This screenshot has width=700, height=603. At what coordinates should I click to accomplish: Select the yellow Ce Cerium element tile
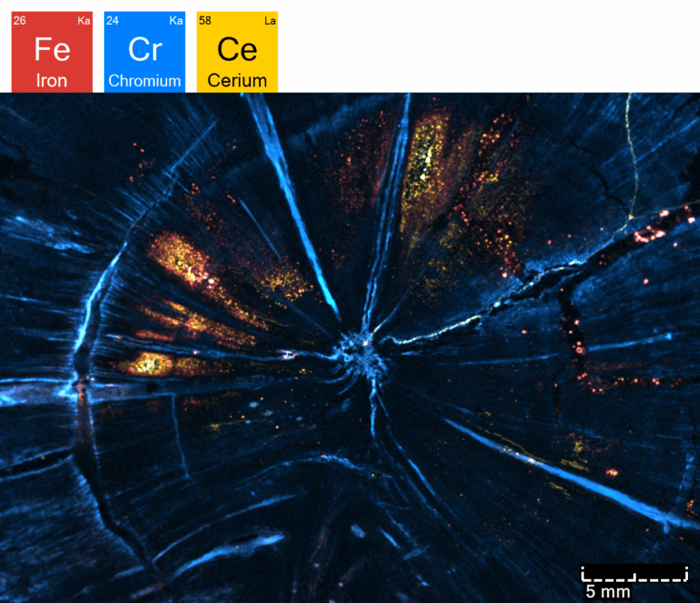tap(238, 52)
